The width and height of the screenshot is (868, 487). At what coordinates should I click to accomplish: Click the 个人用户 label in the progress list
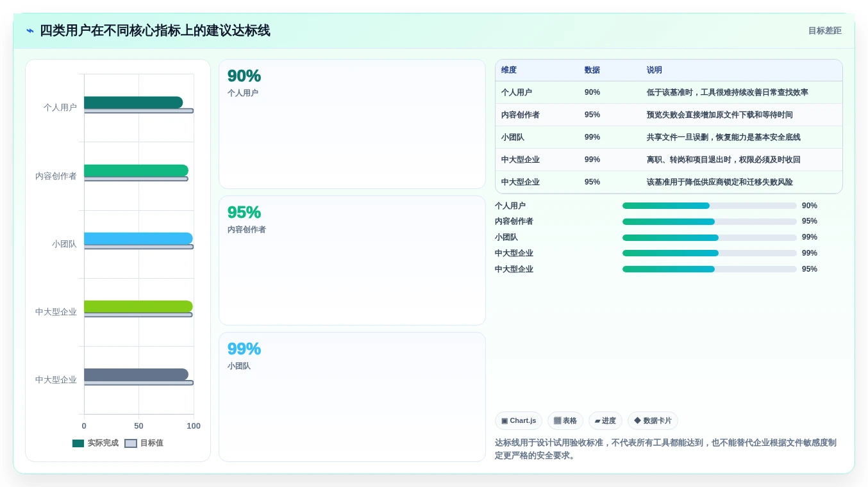pos(510,206)
